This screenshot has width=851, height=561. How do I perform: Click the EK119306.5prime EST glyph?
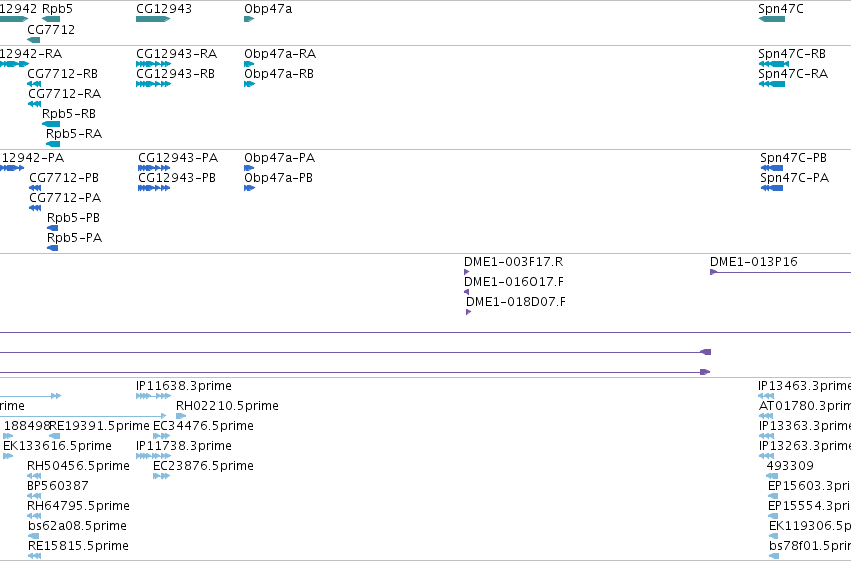coord(774,537)
